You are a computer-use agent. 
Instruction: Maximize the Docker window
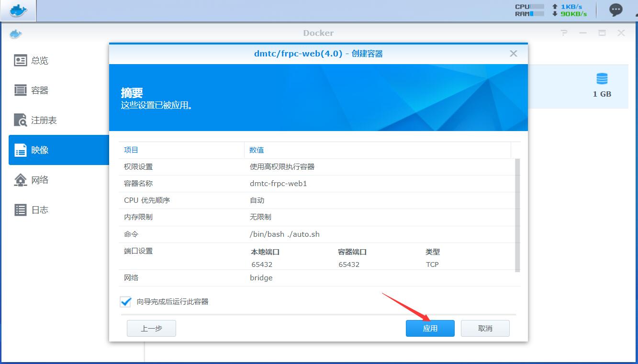[x=602, y=33]
